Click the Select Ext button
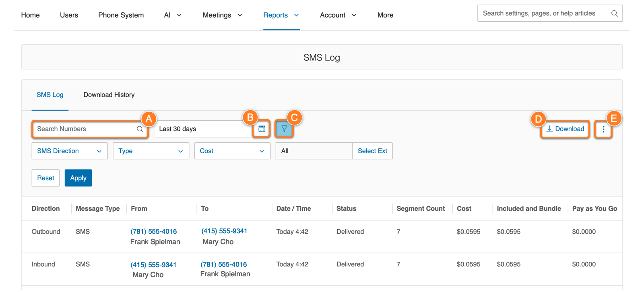644x292 pixels. point(372,151)
